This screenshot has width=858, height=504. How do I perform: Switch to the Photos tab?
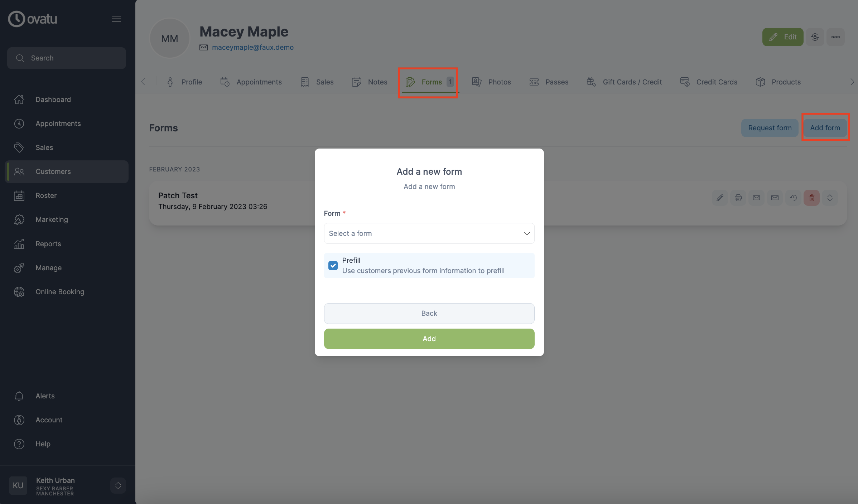click(x=499, y=82)
